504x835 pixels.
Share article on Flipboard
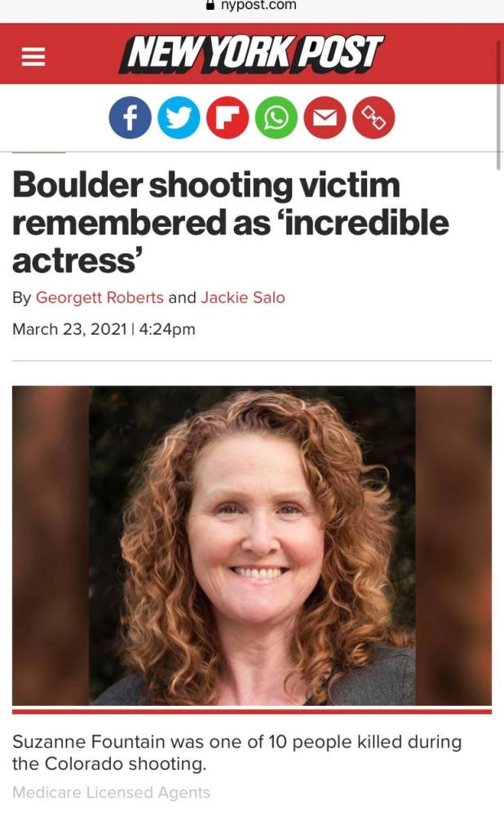point(228,118)
